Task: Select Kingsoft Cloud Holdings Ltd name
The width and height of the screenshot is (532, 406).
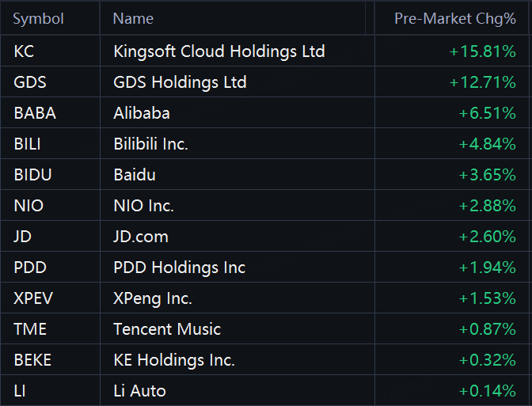Action: [x=219, y=51]
